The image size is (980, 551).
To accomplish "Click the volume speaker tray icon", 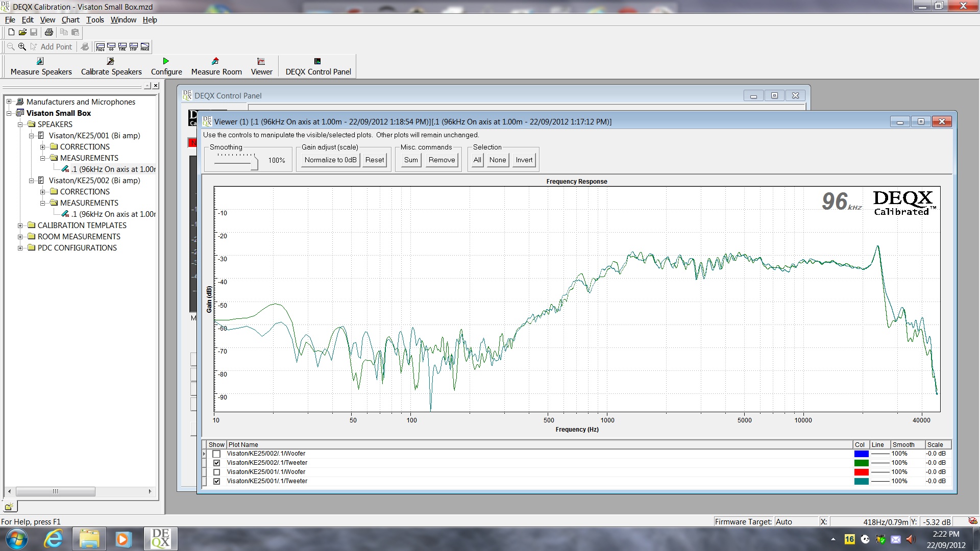I will [x=911, y=539].
